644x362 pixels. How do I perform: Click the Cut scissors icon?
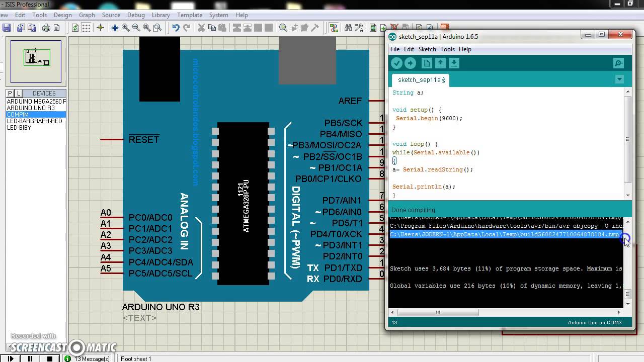pos(201,28)
